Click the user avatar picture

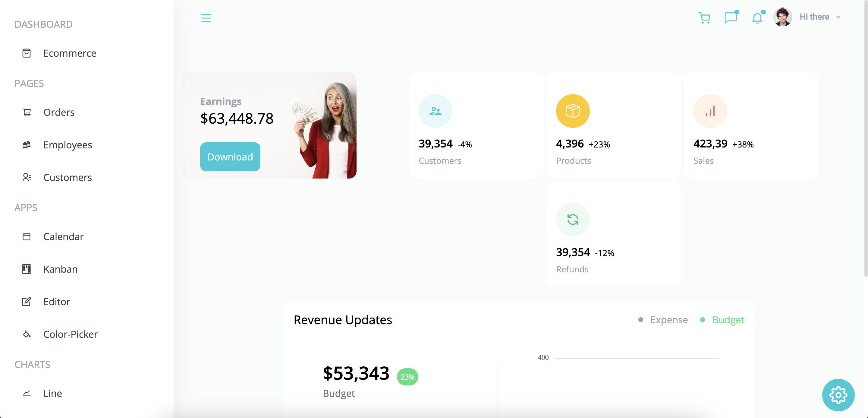tap(782, 17)
